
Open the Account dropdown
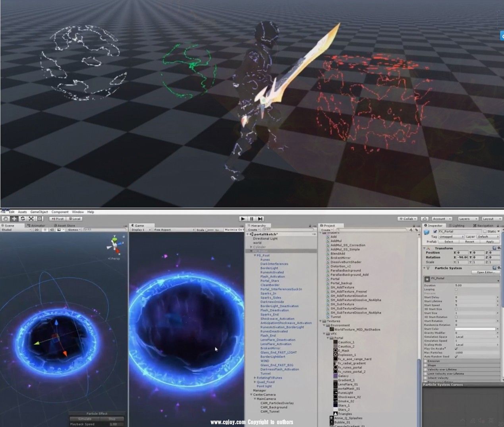pos(441,218)
